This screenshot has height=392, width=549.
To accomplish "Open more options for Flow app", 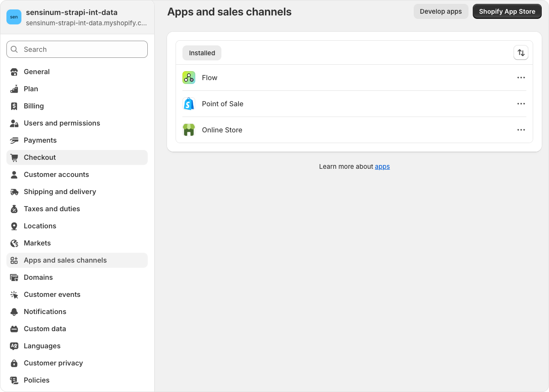I will (x=521, y=78).
